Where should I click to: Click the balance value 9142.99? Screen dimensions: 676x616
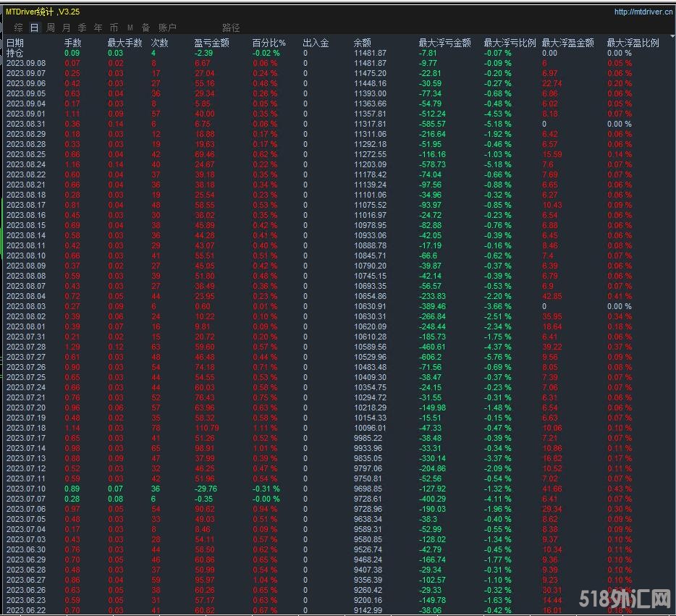coord(368,610)
